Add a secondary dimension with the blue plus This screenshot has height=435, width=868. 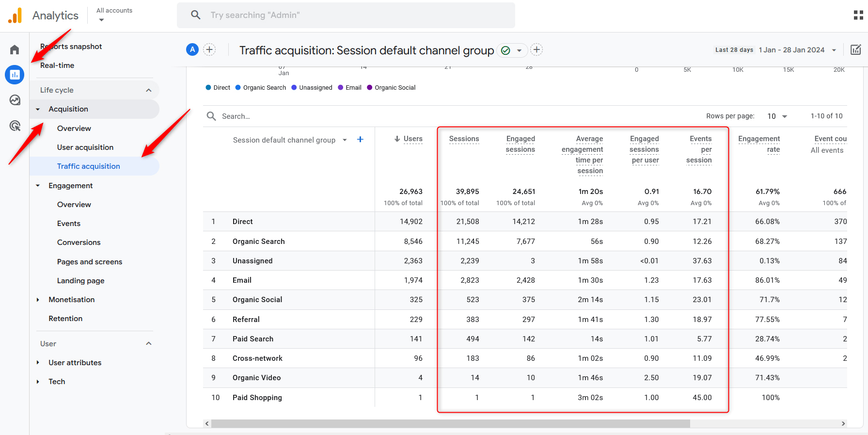click(360, 140)
